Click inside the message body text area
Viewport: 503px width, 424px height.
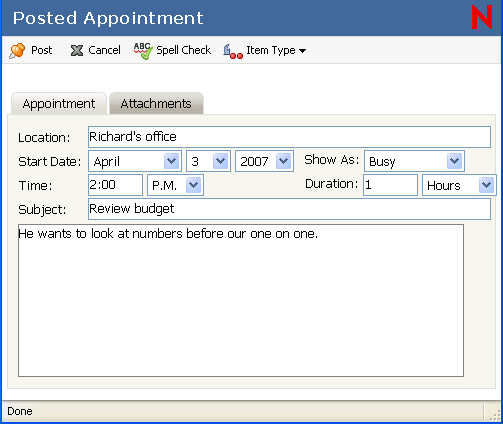pyautogui.click(x=241, y=301)
